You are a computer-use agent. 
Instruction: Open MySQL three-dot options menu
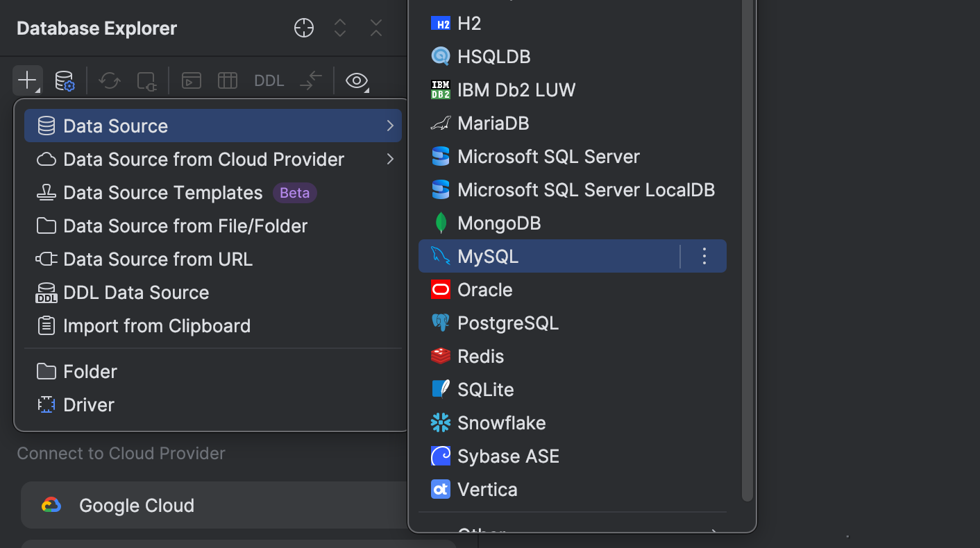(x=704, y=256)
